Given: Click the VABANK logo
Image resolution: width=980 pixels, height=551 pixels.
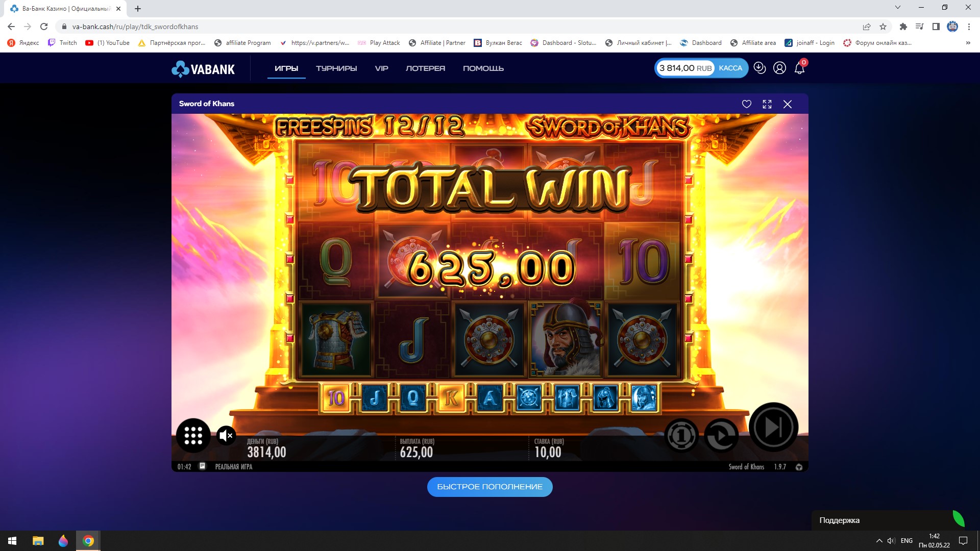Looking at the screenshot, I should pos(203,69).
